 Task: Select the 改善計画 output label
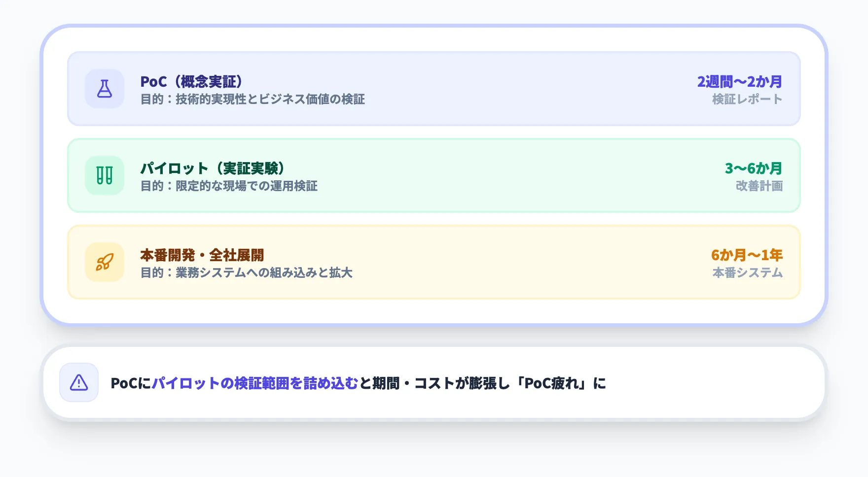pyautogui.click(x=759, y=186)
